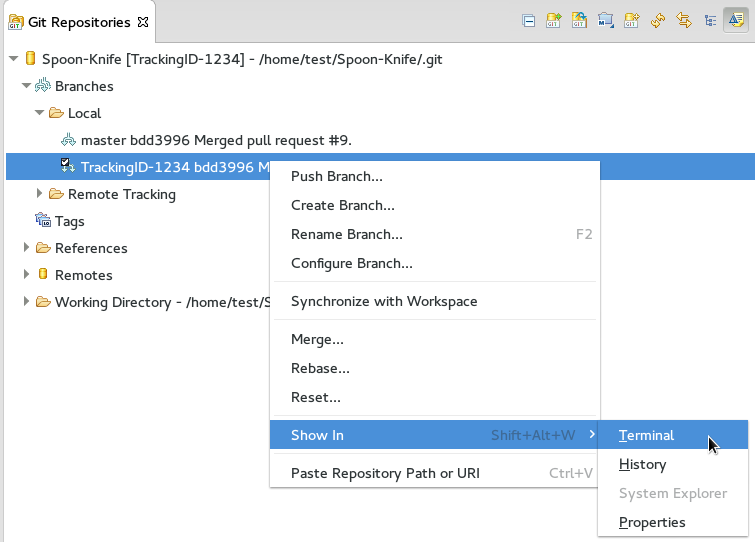
Task: Click the master branch icon
Action: 68,140
